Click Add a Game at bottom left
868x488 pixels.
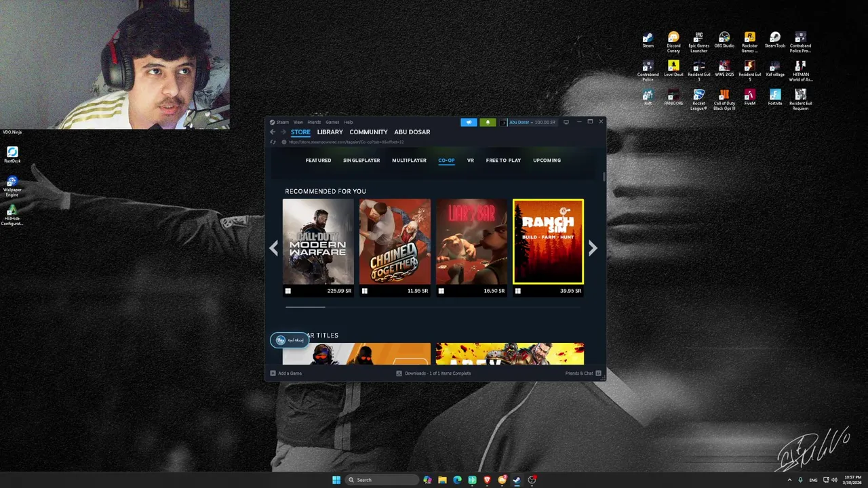(285, 373)
